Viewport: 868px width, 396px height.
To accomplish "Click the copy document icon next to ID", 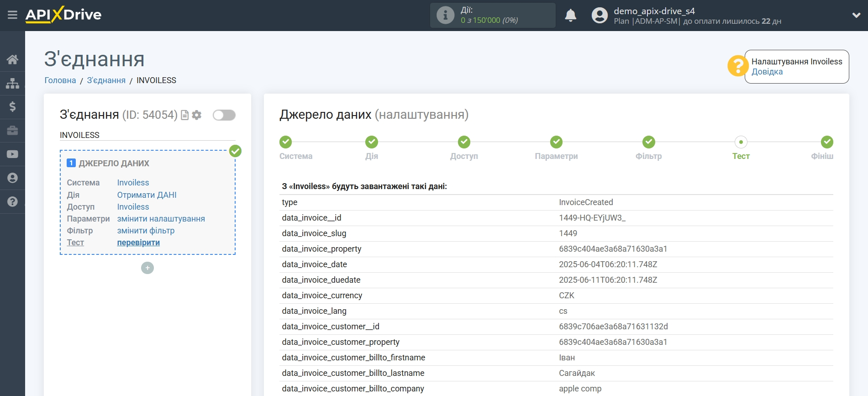I will [x=184, y=115].
